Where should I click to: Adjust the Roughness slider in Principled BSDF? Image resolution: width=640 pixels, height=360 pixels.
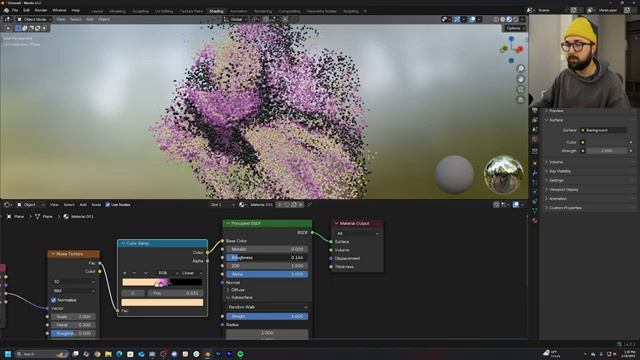(x=267, y=258)
